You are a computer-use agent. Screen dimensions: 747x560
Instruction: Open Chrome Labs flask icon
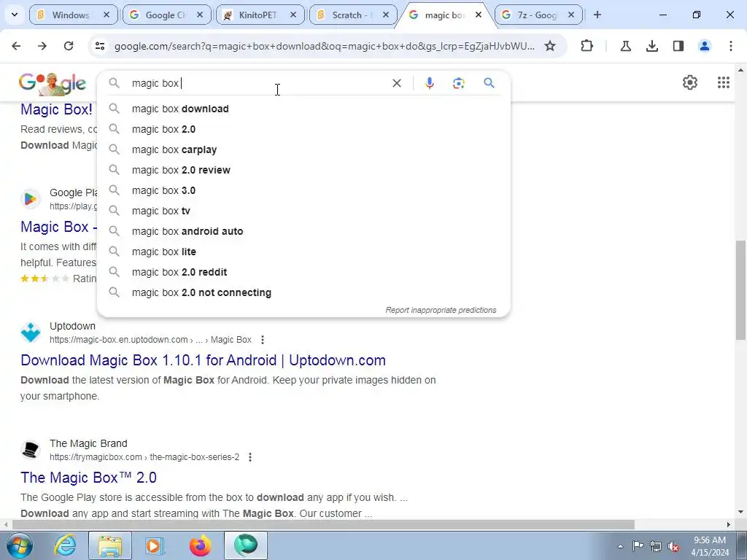626,46
